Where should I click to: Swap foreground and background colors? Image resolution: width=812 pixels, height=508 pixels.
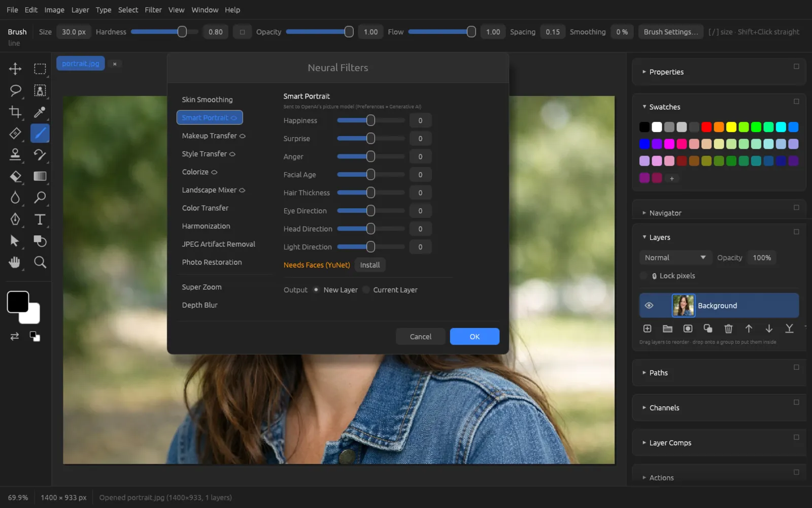point(15,336)
